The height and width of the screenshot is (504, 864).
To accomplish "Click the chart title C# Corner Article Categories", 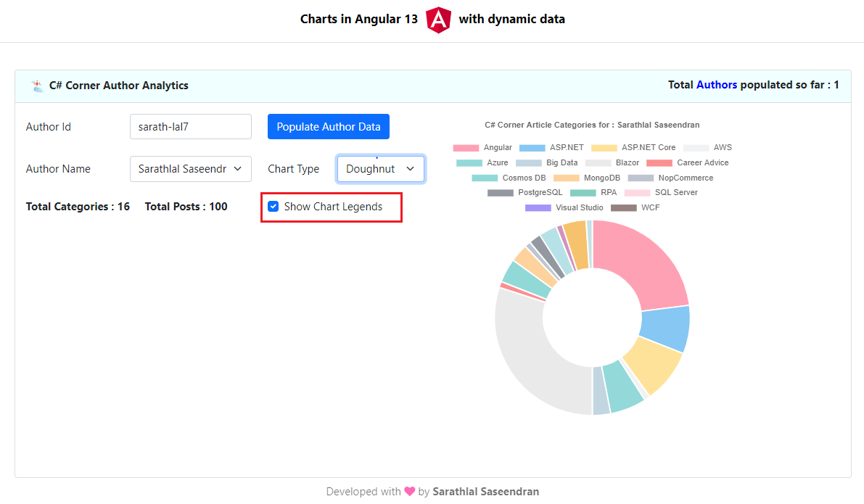I will coord(593,125).
